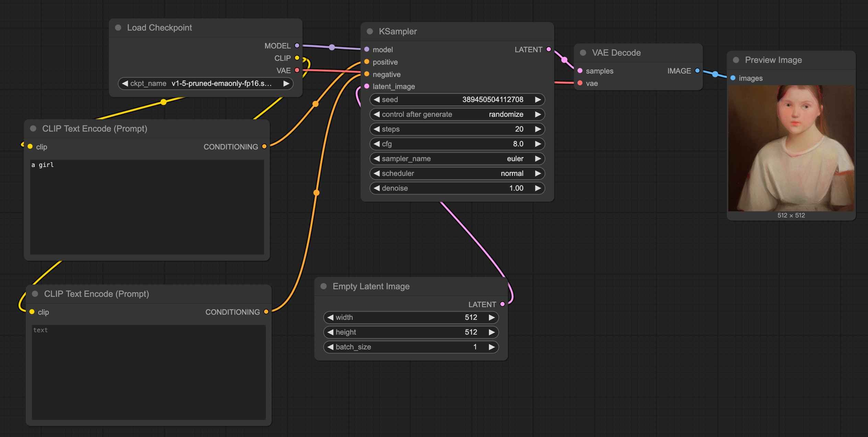
Task: Open the sampler_name dropdown showing euler
Action: pos(457,159)
